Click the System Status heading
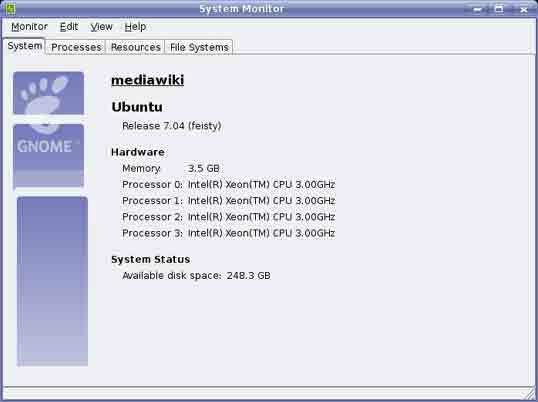 [x=150, y=259]
